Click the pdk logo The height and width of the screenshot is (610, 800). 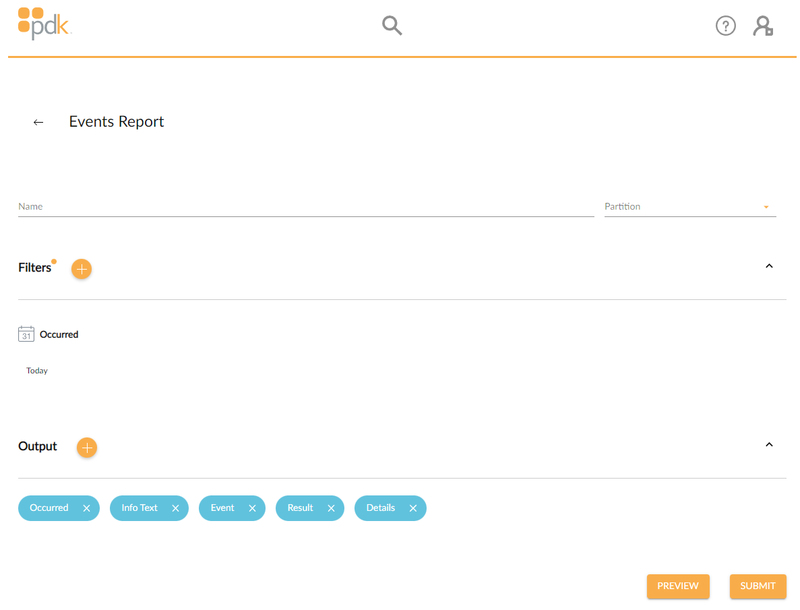pos(44,23)
